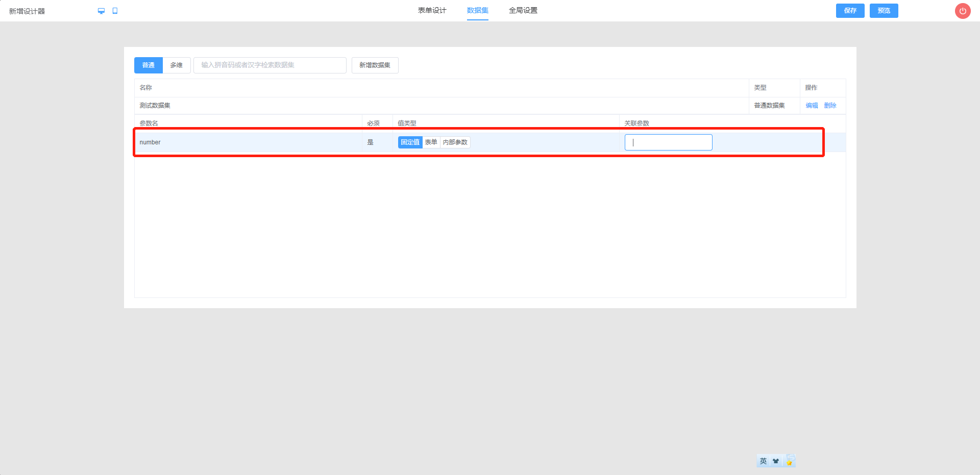This screenshot has height=475, width=980.
Task: Choose 内部参数 as value type
Action: [x=455, y=142]
